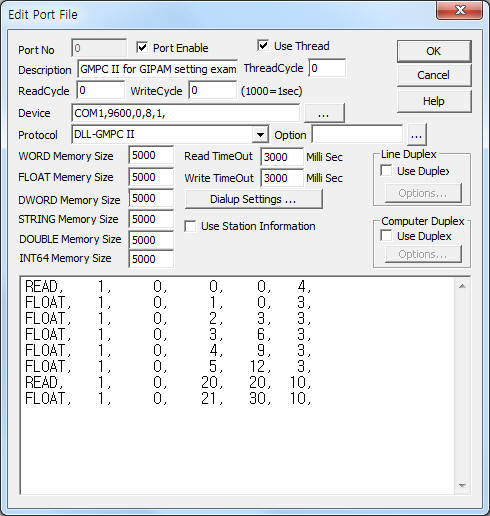Image resolution: width=490 pixels, height=516 pixels.
Task: Click scrollbar up arrow in text area
Action: [462, 286]
